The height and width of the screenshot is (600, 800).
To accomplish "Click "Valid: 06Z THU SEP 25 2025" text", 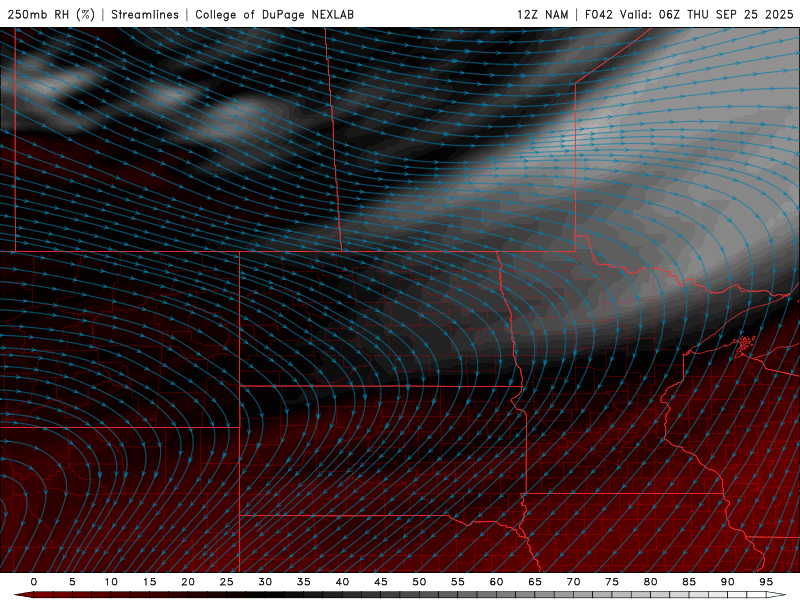I will [x=707, y=14].
